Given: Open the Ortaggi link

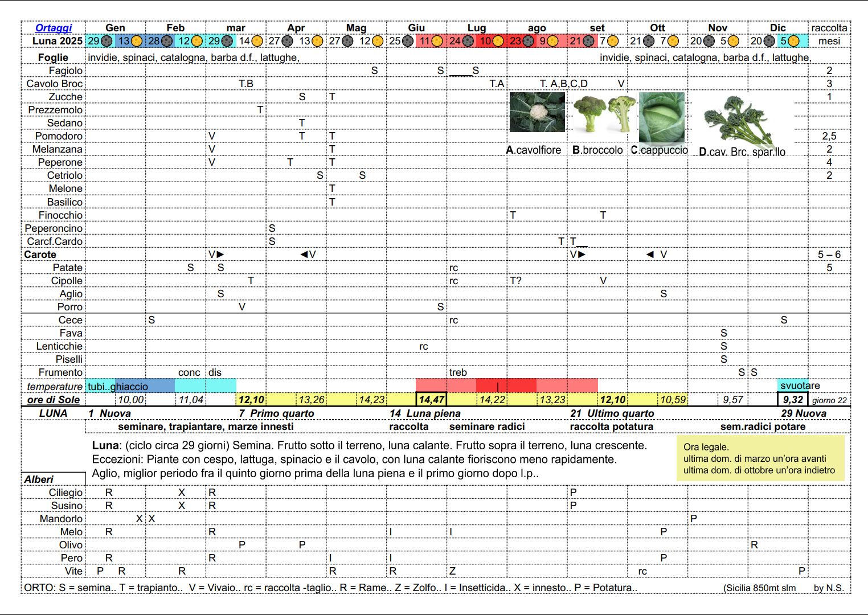Looking at the screenshot, I should (x=54, y=28).
